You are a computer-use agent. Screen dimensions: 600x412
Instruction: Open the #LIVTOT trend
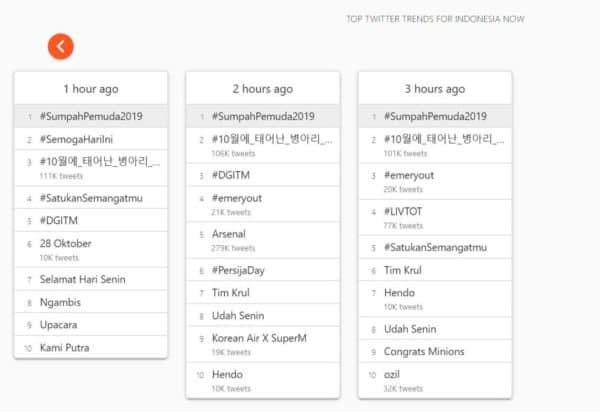(403, 211)
